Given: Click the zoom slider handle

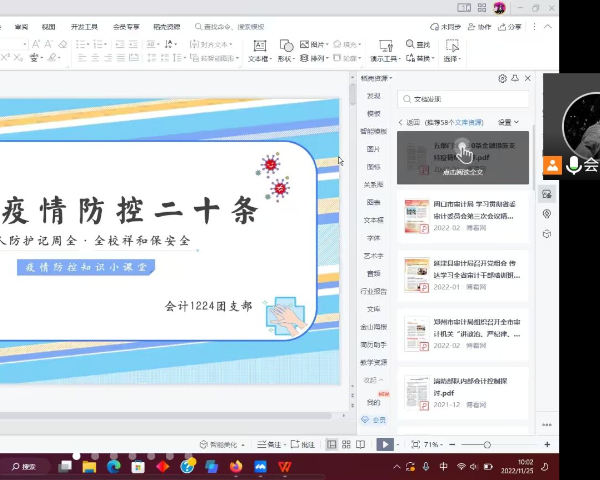Looking at the screenshot, I should coord(487,445).
